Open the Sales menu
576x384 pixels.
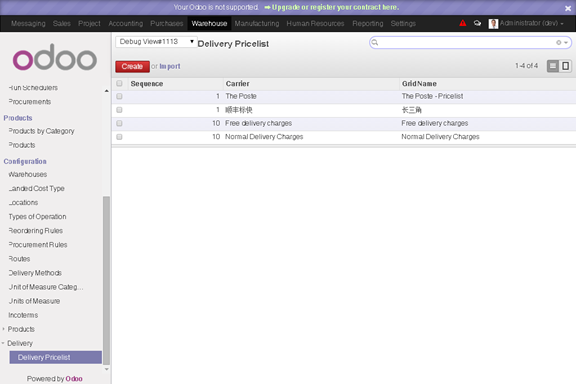[x=62, y=24]
